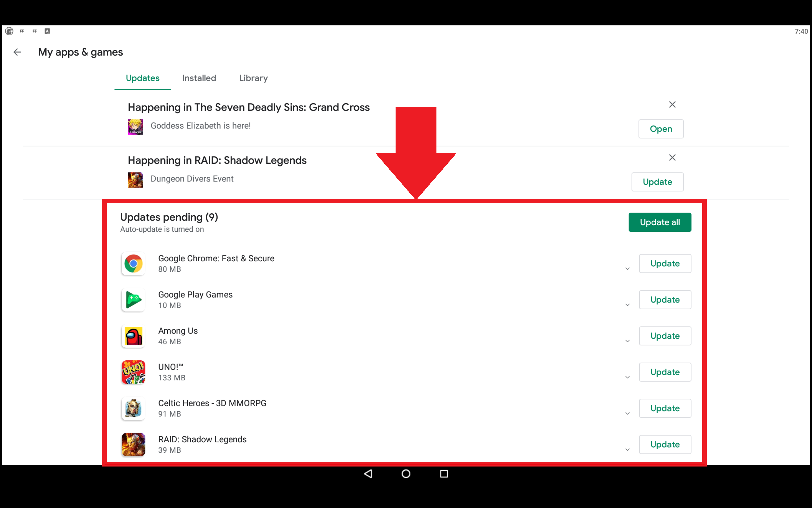Update RAID from the Dungeon Divers promotion
Viewport: 812px width, 508px height.
coord(657,182)
